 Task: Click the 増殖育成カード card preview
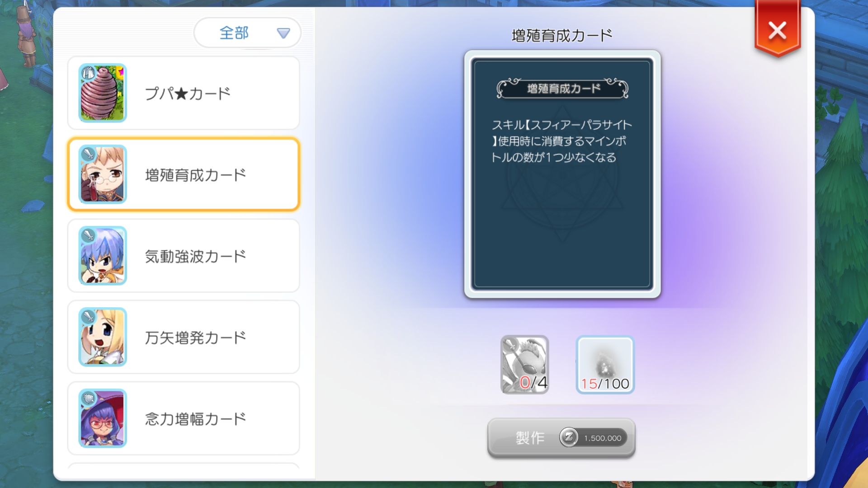(562, 174)
